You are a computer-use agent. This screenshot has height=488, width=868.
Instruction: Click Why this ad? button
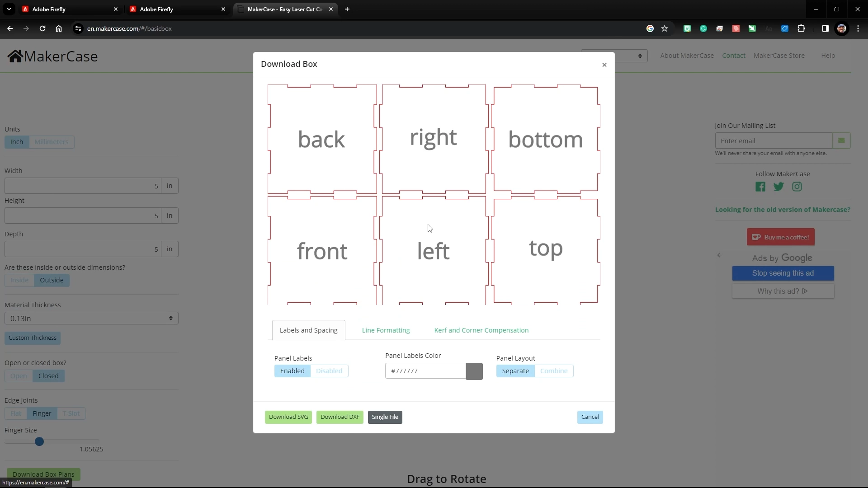tap(783, 291)
